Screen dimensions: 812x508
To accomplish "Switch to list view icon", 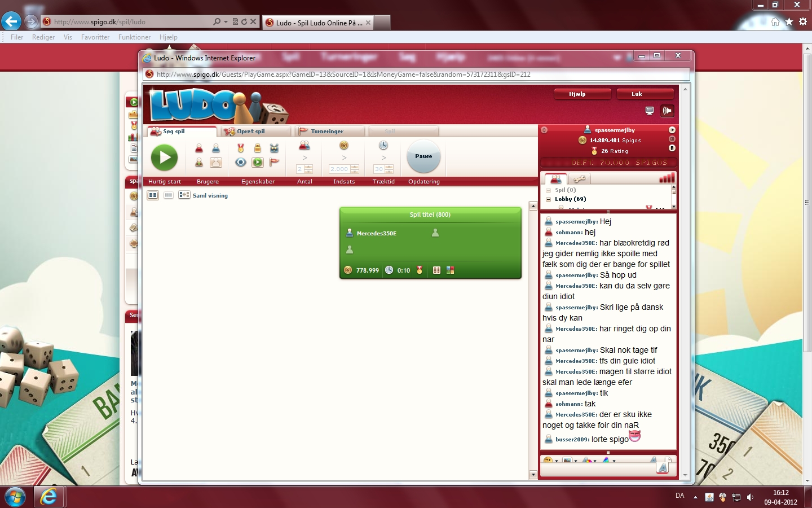I will click(168, 195).
